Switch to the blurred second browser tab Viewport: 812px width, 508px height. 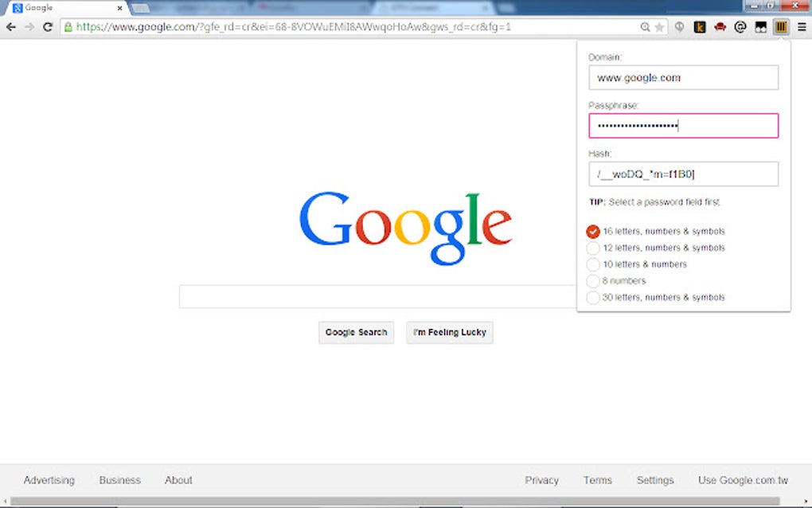[x=195, y=8]
